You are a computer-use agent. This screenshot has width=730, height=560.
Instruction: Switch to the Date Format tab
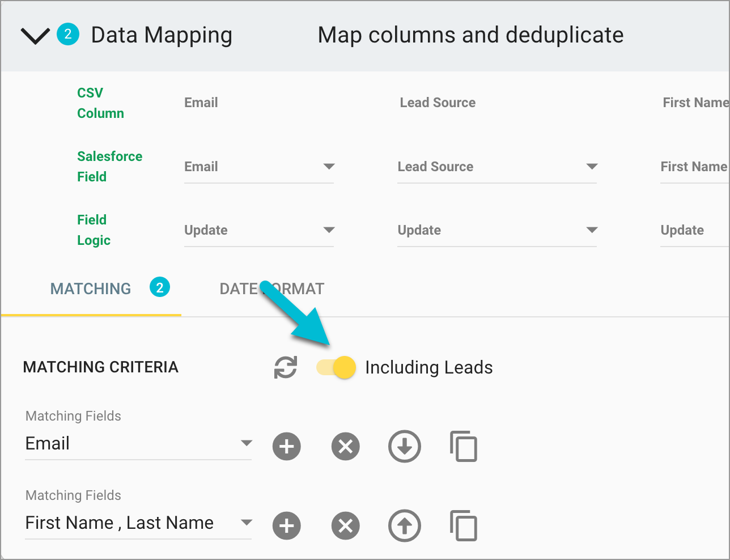click(x=271, y=289)
